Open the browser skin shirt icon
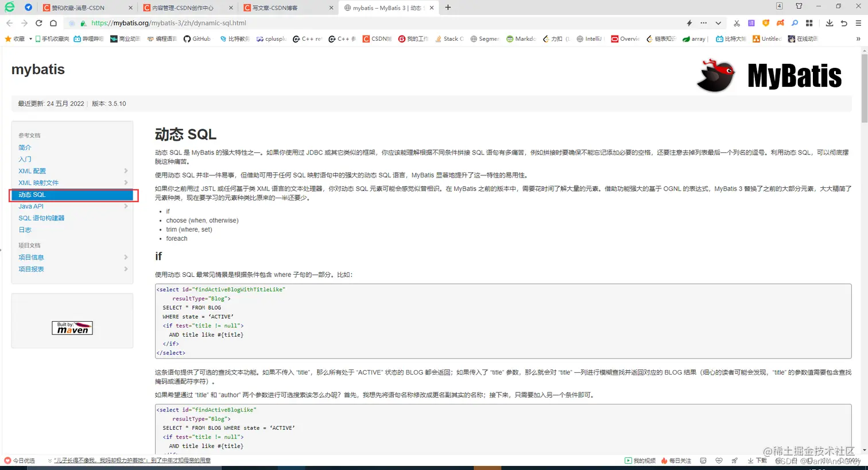This screenshot has width=868, height=470. point(799,6)
